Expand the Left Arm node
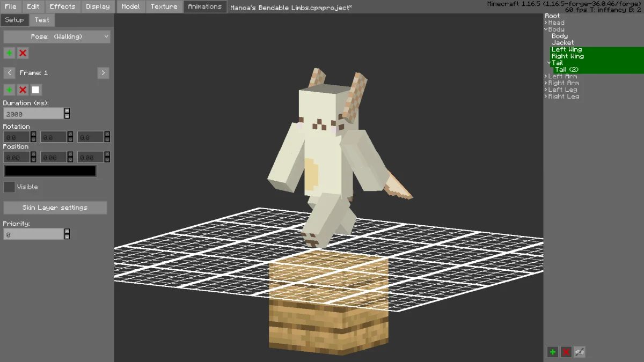Image resolution: width=644 pixels, height=362 pixels. tap(546, 76)
